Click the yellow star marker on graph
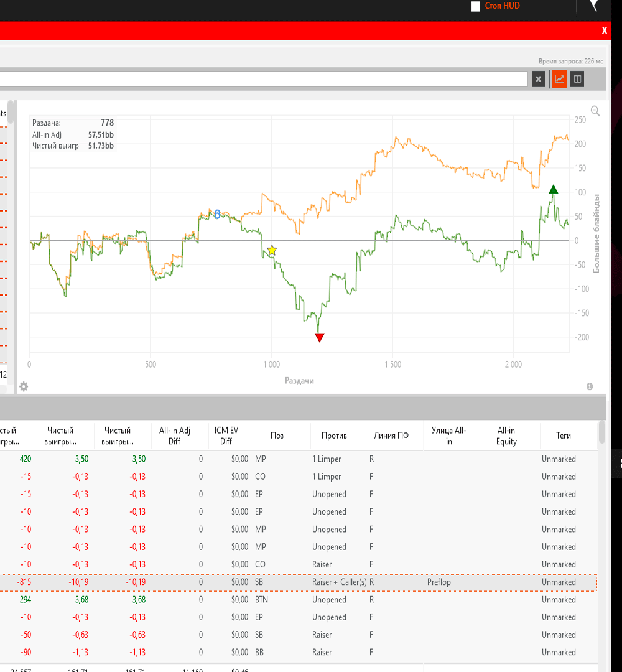622x672 pixels. pyautogui.click(x=272, y=250)
